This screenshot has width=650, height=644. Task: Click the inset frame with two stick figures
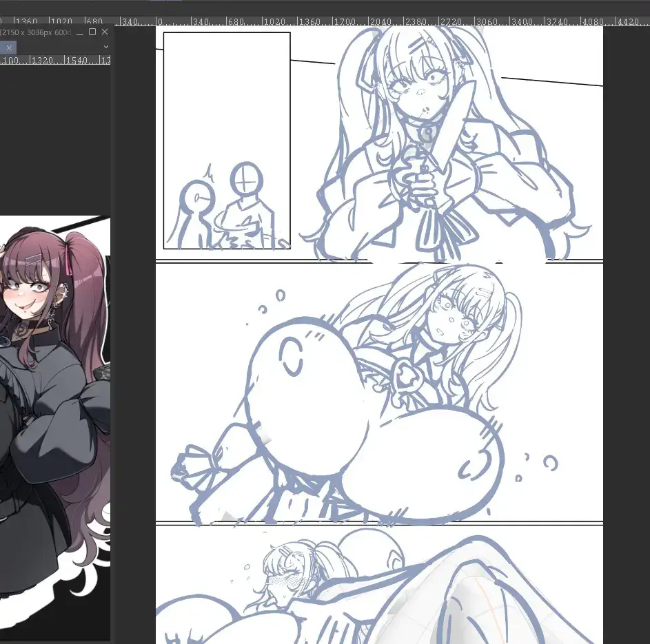226,140
